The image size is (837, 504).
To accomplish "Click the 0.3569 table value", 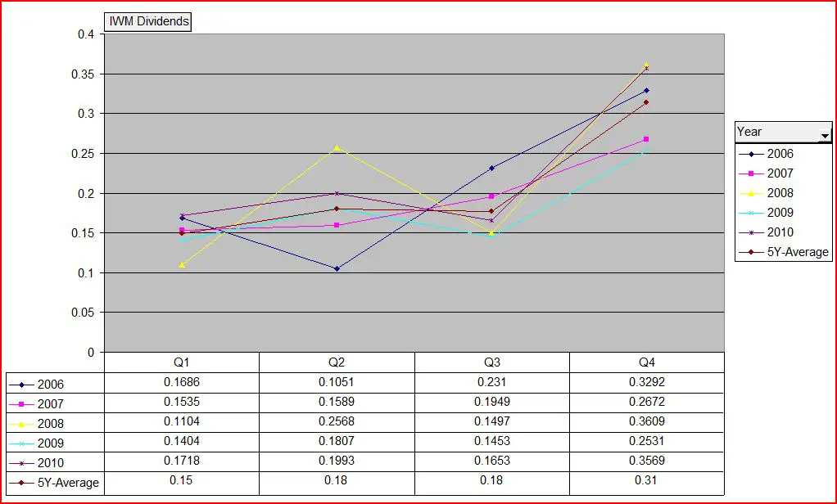I will (x=646, y=461).
